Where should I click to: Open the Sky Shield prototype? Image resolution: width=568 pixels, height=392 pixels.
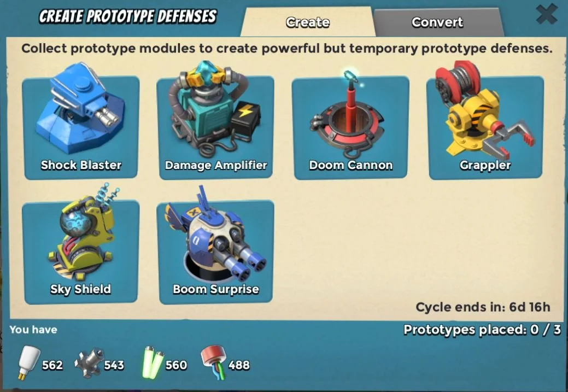(x=81, y=251)
